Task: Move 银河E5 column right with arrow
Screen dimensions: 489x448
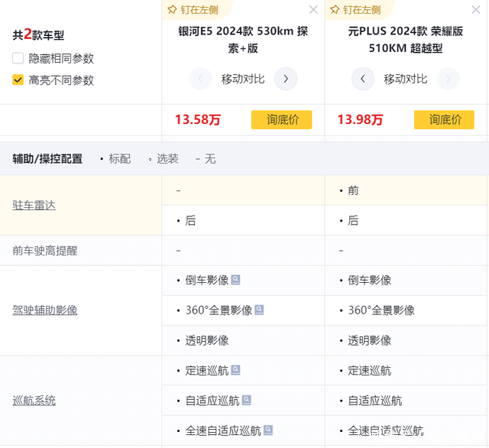Action: (x=286, y=79)
